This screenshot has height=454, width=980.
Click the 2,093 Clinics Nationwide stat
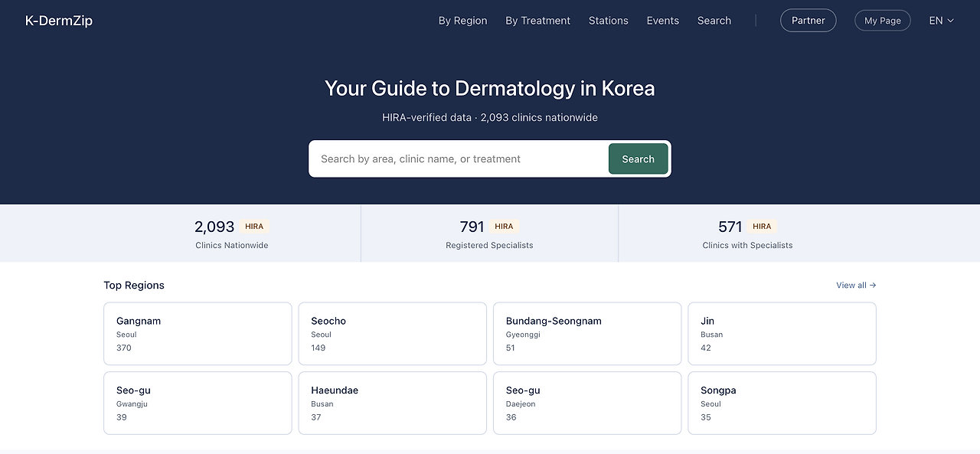pyautogui.click(x=232, y=234)
